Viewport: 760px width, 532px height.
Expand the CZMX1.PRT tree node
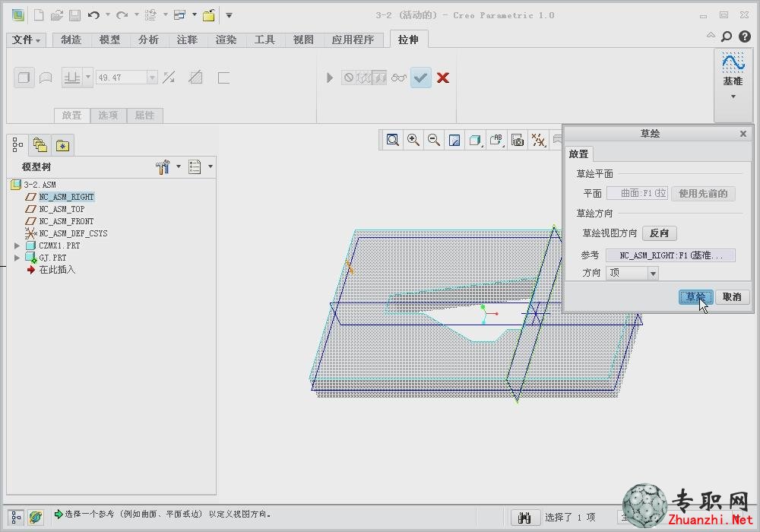click(17, 245)
